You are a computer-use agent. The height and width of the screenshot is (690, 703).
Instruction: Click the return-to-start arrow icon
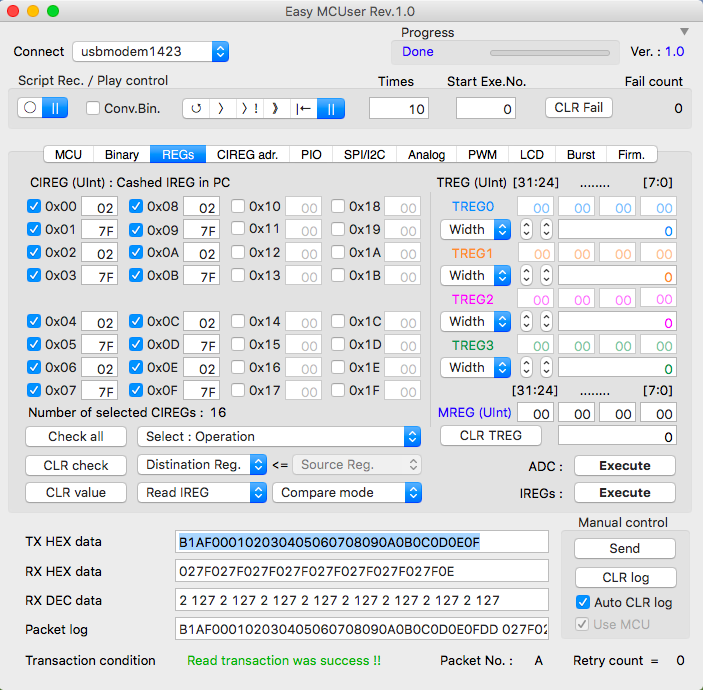[304, 108]
